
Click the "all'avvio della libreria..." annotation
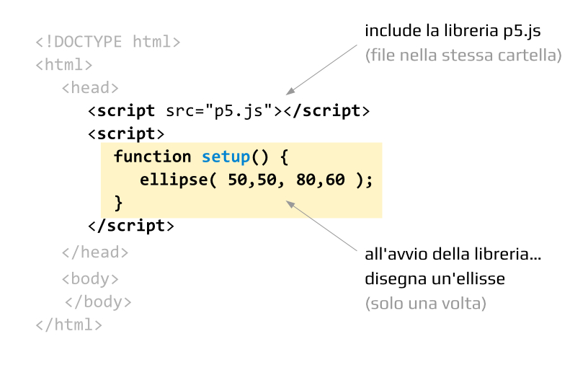453,254
